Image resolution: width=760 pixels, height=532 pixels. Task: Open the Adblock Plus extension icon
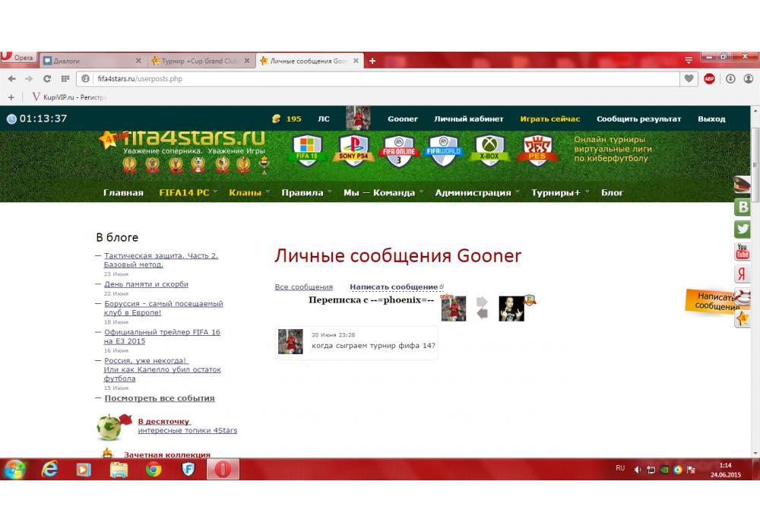(709, 78)
